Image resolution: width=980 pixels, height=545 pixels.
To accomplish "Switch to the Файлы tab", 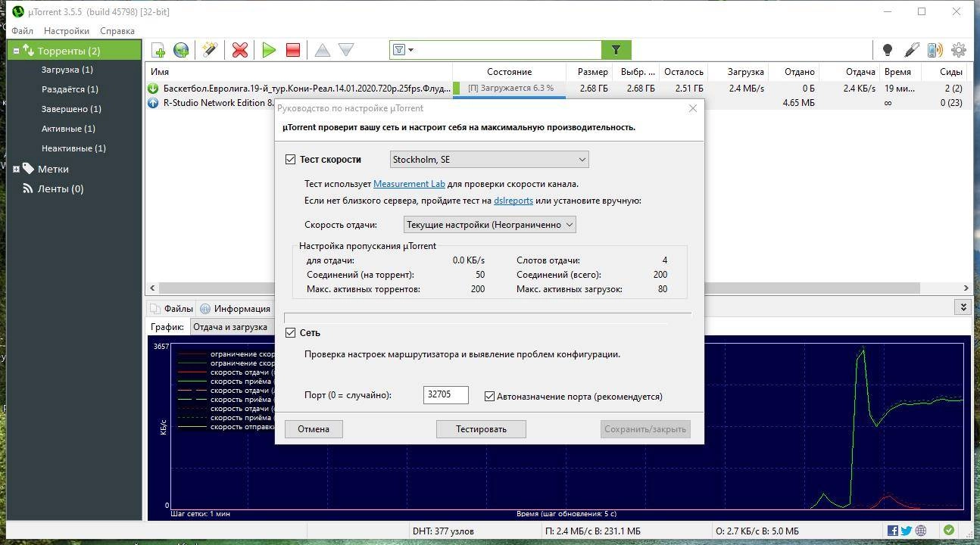I will pyautogui.click(x=172, y=309).
